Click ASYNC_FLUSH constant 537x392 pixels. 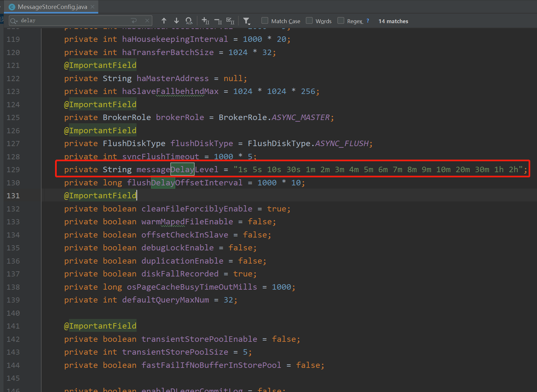tap(342, 144)
